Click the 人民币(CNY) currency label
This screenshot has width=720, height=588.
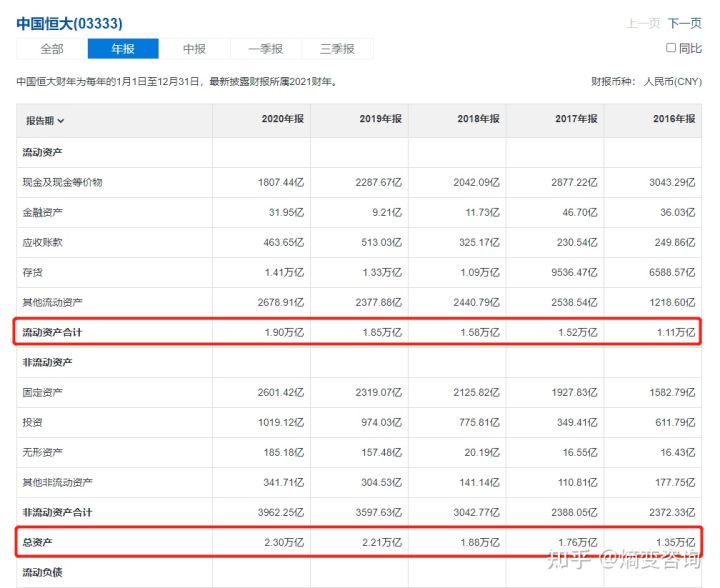pos(673,82)
